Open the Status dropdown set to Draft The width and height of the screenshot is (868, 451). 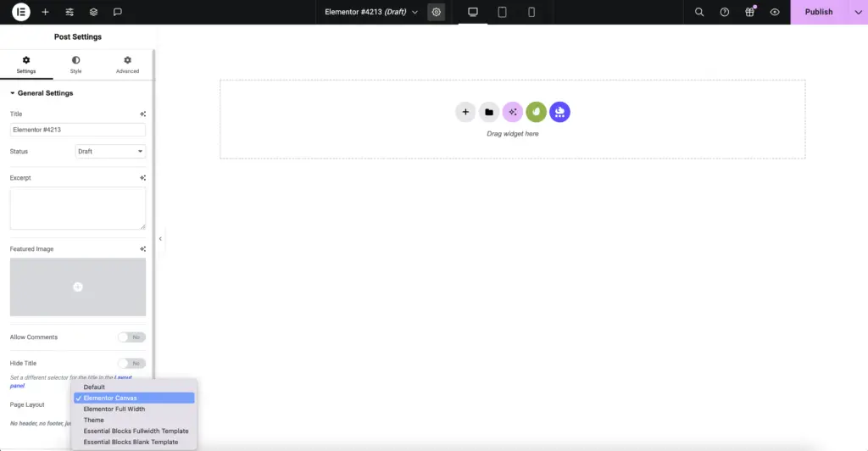pyautogui.click(x=111, y=152)
